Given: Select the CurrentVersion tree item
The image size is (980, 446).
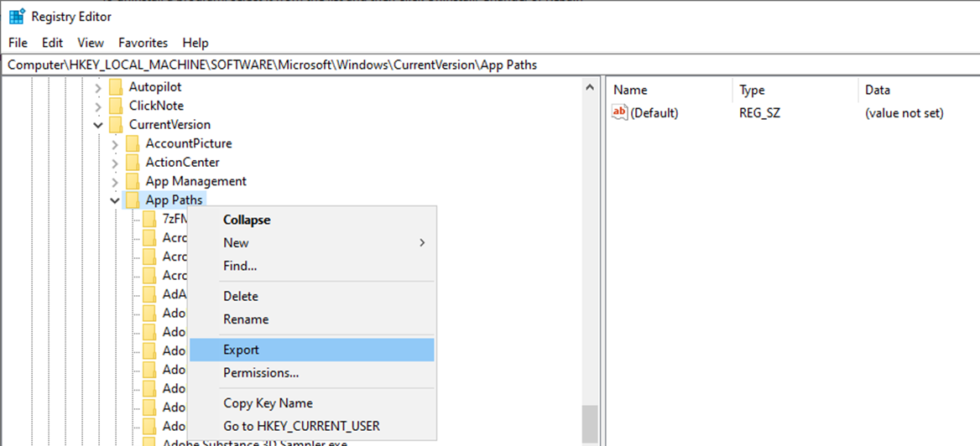Looking at the screenshot, I should 170,124.
